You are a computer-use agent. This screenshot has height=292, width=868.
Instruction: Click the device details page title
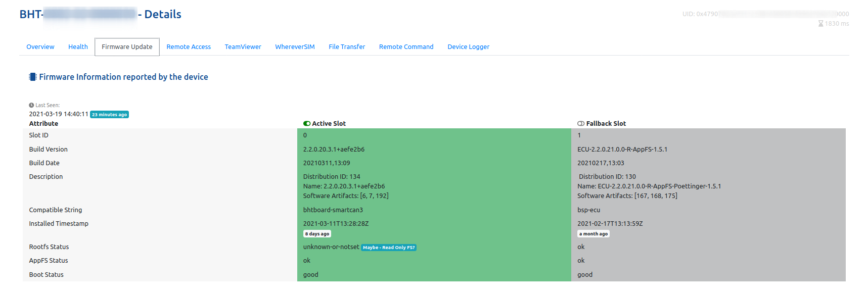tap(100, 14)
